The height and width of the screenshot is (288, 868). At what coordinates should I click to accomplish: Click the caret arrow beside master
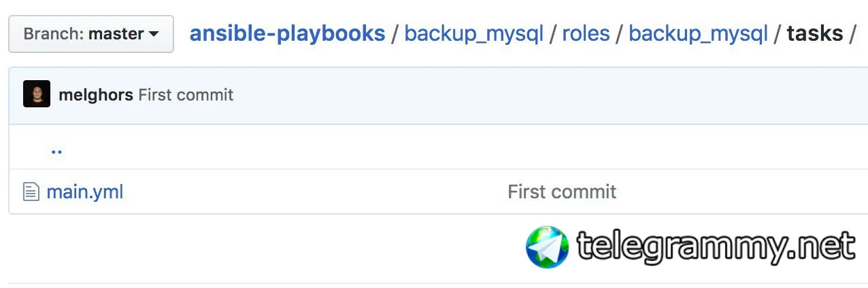(154, 34)
